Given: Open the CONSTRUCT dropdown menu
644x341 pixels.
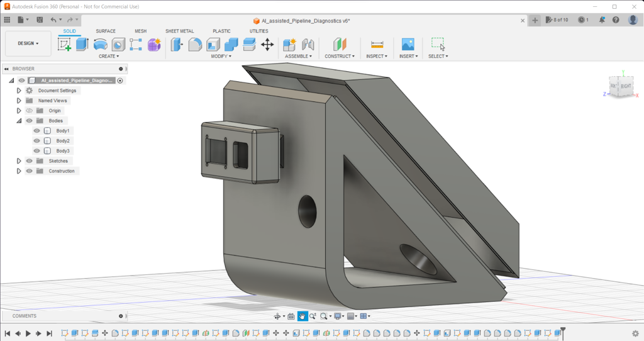Looking at the screenshot, I should [x=340, y=56].
